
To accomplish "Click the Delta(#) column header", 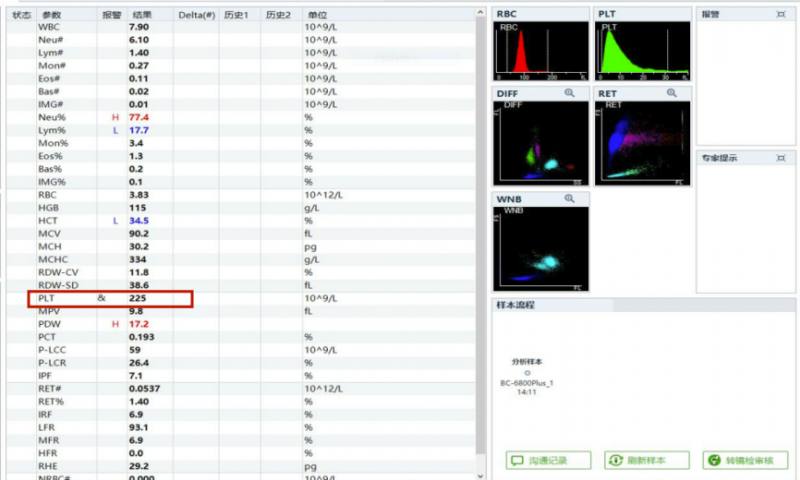I will point(196,15).
